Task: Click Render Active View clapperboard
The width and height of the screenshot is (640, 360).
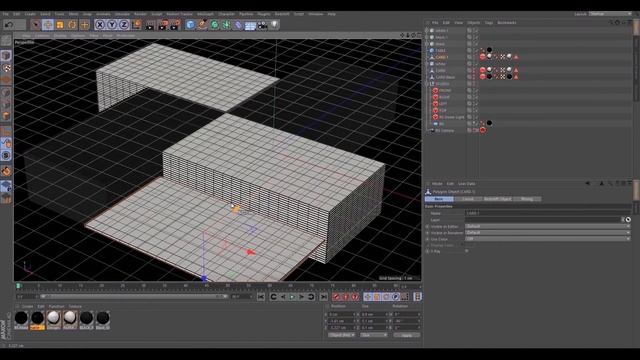Action: [150, 25]
